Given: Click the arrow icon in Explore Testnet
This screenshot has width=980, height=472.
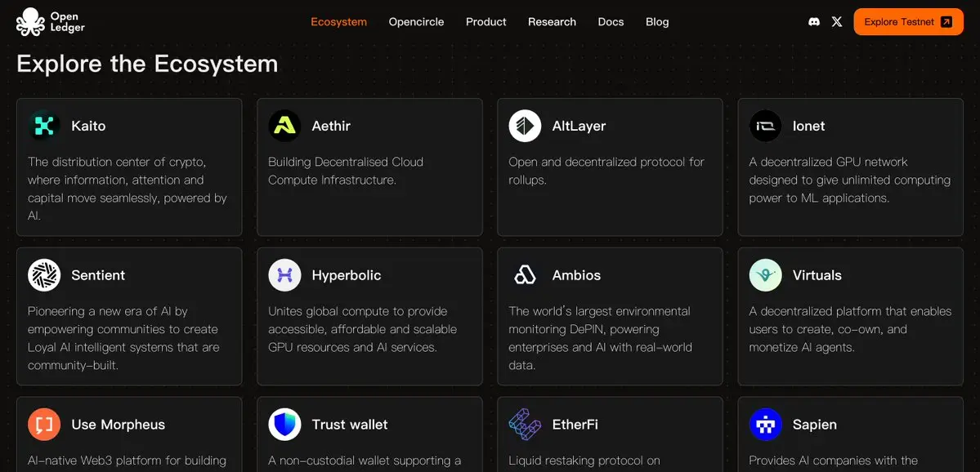Looking at the screenshot, I should 946,22.
